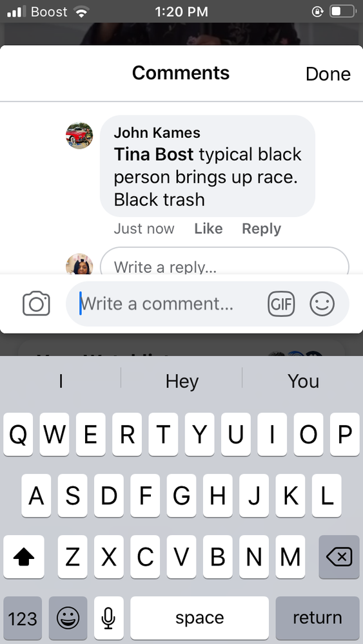
Task: Focus the 'Write a reply...' field
Action: [224, 261]
